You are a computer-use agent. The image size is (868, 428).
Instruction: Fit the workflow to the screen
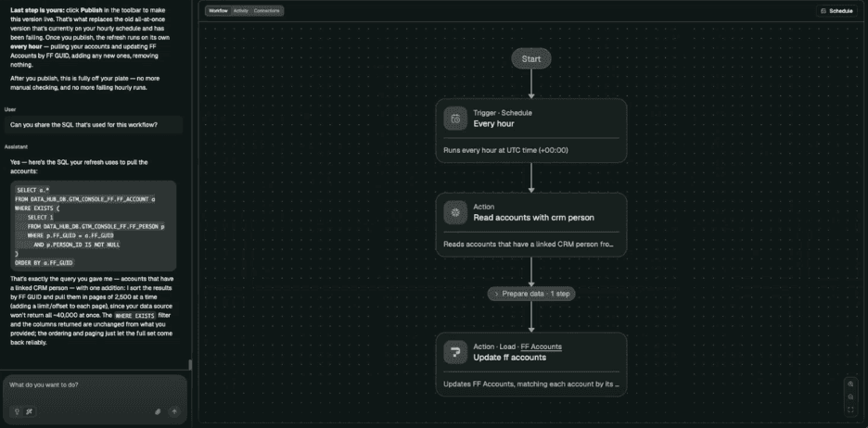pos(850,409)
